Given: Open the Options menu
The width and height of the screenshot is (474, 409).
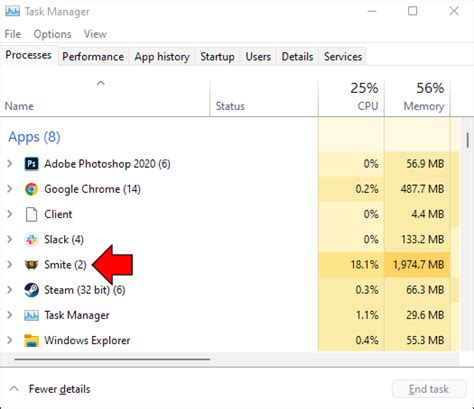Looking at the screenshot, I should click(52, 34).
